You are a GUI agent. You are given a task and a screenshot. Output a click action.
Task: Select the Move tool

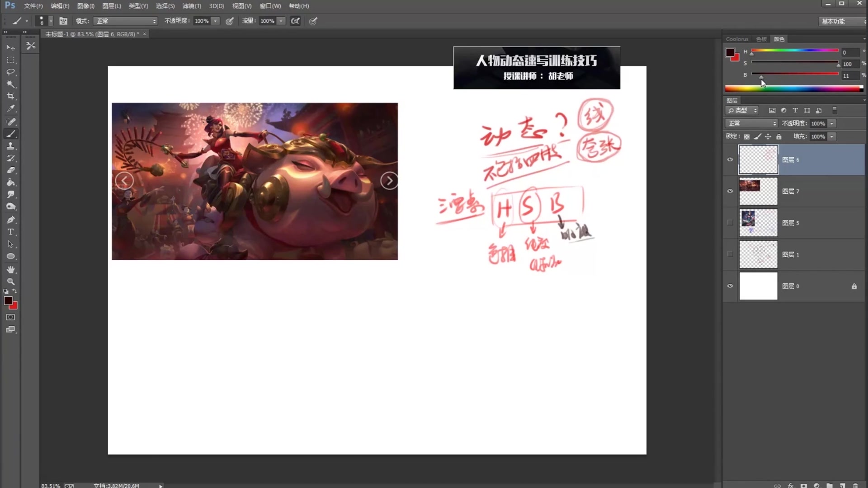coord(10,47)
